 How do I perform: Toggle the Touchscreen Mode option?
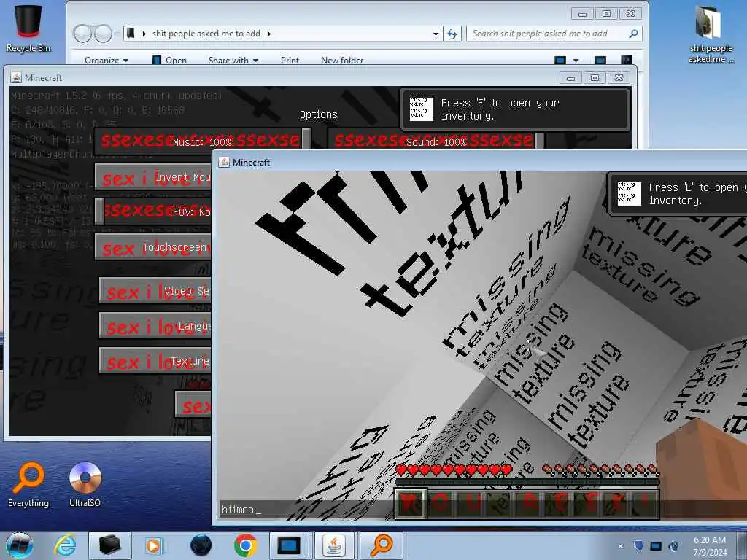click(153, 247)
